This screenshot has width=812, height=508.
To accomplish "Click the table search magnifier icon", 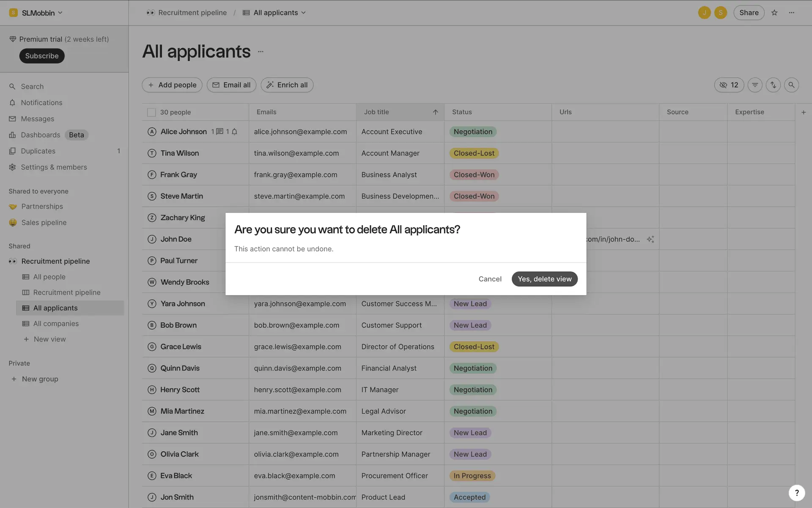I will [791, 85].
